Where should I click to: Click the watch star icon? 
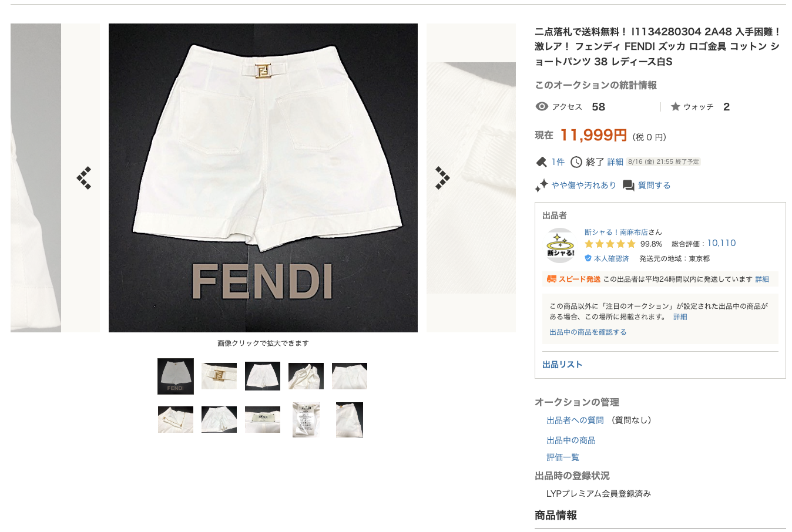tap(676, 106)
